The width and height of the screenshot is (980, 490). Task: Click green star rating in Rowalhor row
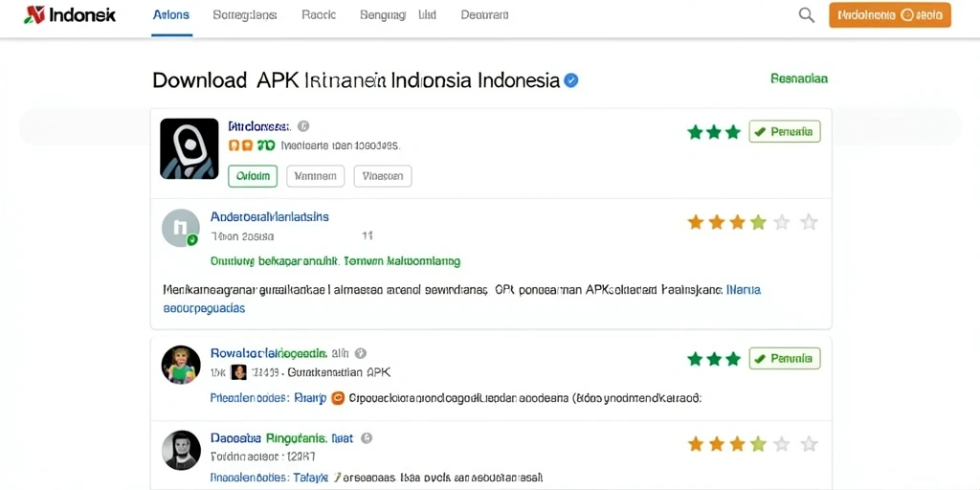(x=714, y=359)
